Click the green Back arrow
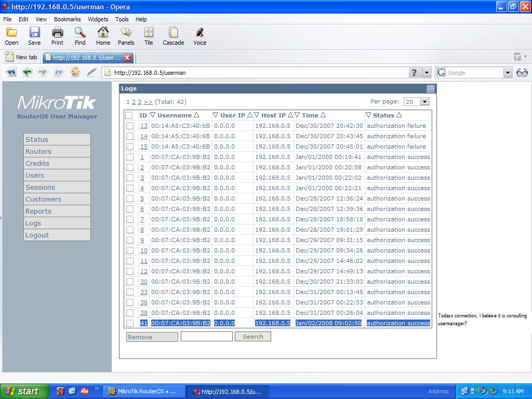Screen dimensions: 532x399 [x=26, y=72]
